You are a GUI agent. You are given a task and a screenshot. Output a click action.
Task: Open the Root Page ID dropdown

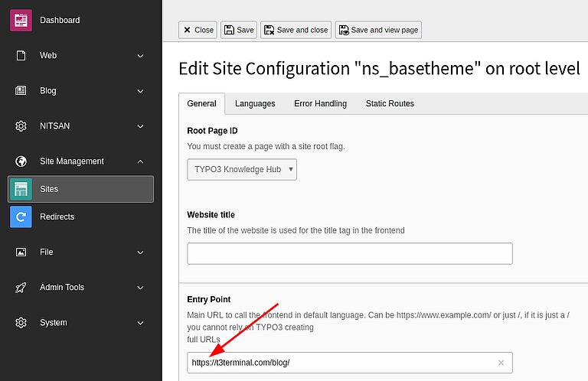tap(242, 169)
